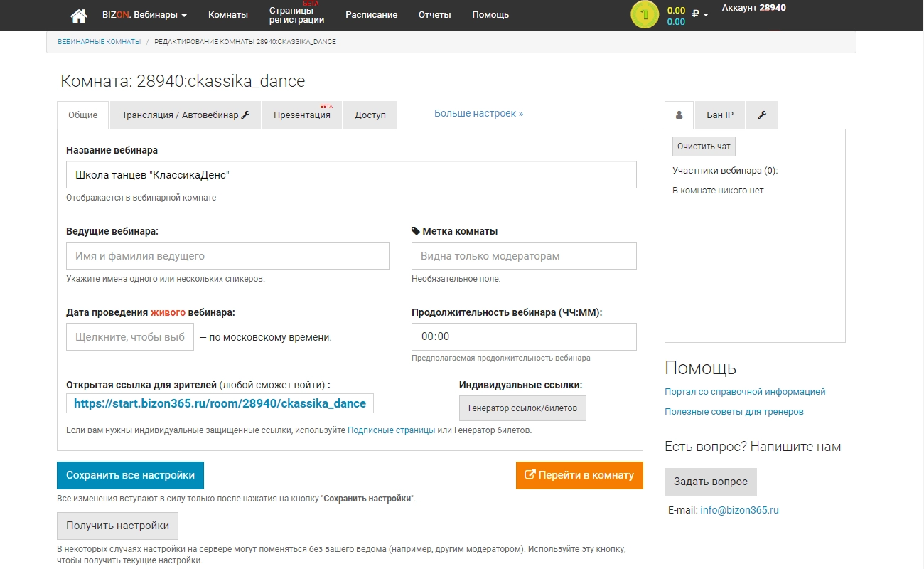This screenshot has height=569, width=924.
Task: Click the Имя и фамилия ведущего field
Action: [227, 256]
